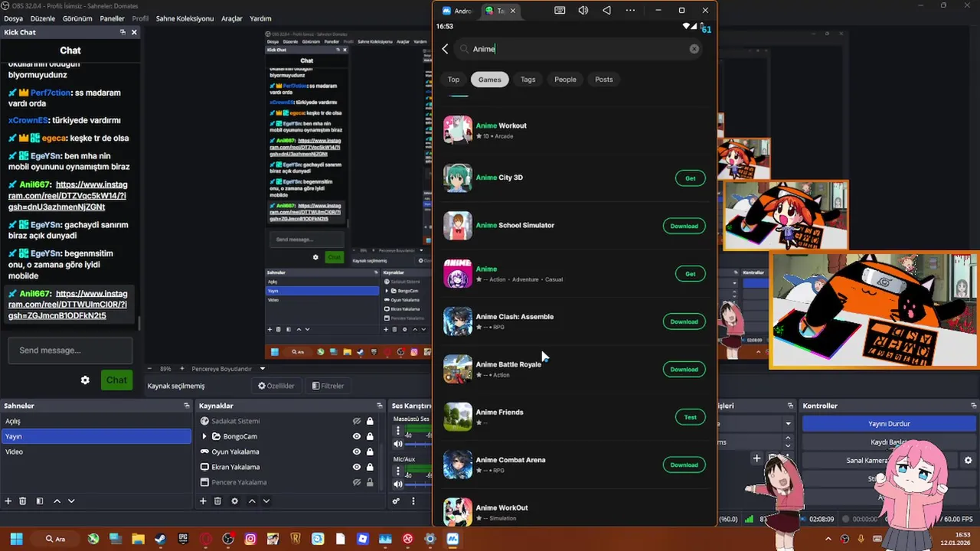
Task: Add a new source in Kaynaklar
Action: tap(203, 501)
